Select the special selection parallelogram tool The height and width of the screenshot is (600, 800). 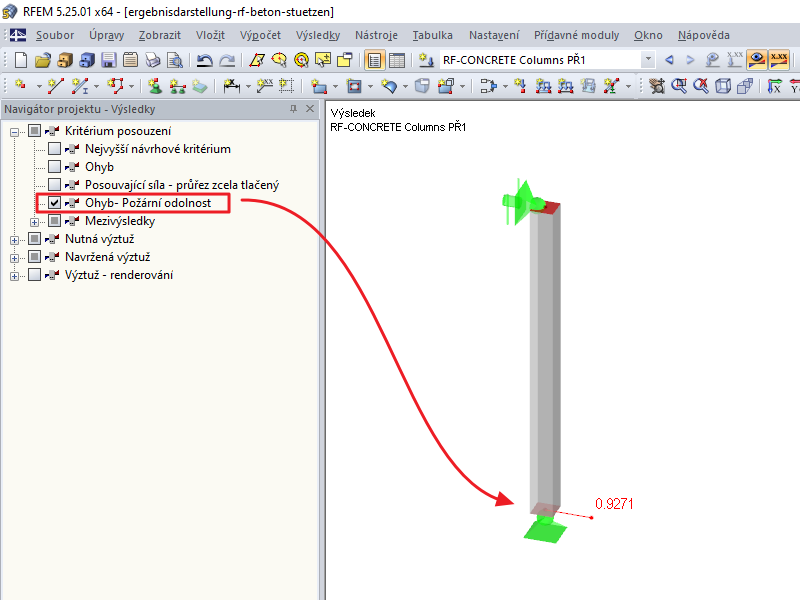tap(257, 60)
